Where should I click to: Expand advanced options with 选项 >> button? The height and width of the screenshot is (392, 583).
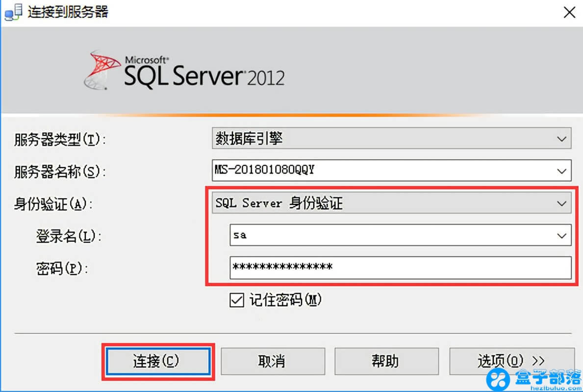pos(511,361)
